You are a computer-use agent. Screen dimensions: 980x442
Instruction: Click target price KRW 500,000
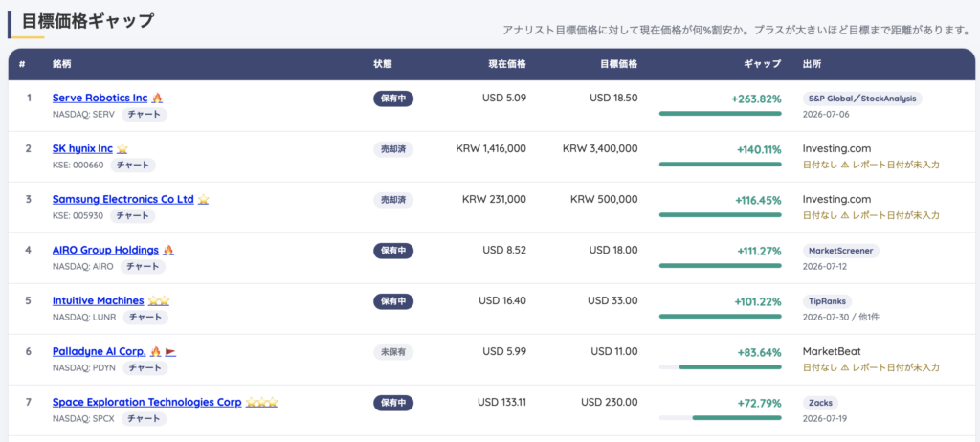pos(605,199)
